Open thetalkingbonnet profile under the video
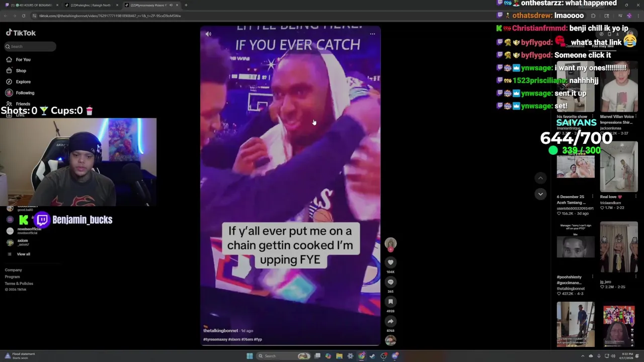The width and height of the screenshot is (644, 362). point(220,331)
